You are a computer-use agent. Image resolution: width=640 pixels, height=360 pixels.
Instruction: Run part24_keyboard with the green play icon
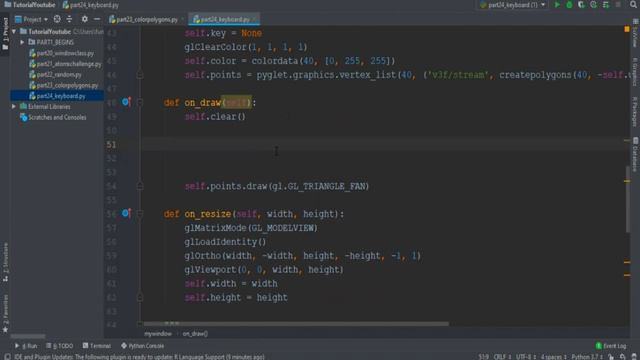557,5
